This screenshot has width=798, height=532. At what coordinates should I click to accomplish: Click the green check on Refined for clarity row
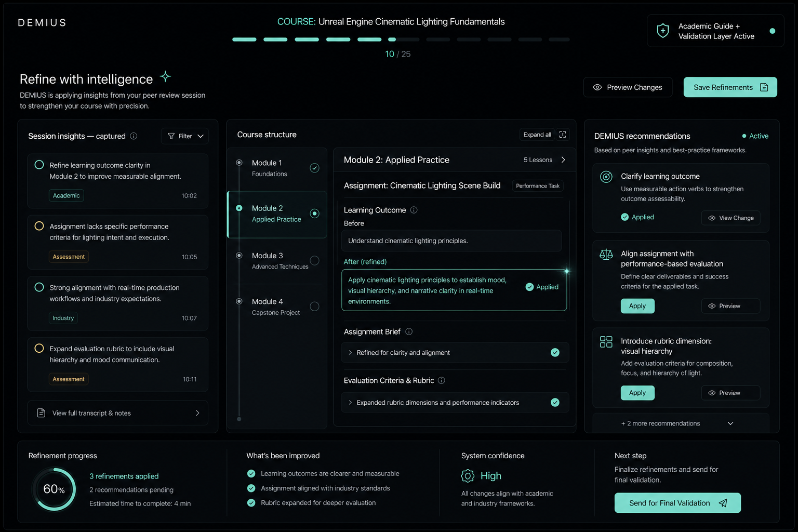click(555, 353)
